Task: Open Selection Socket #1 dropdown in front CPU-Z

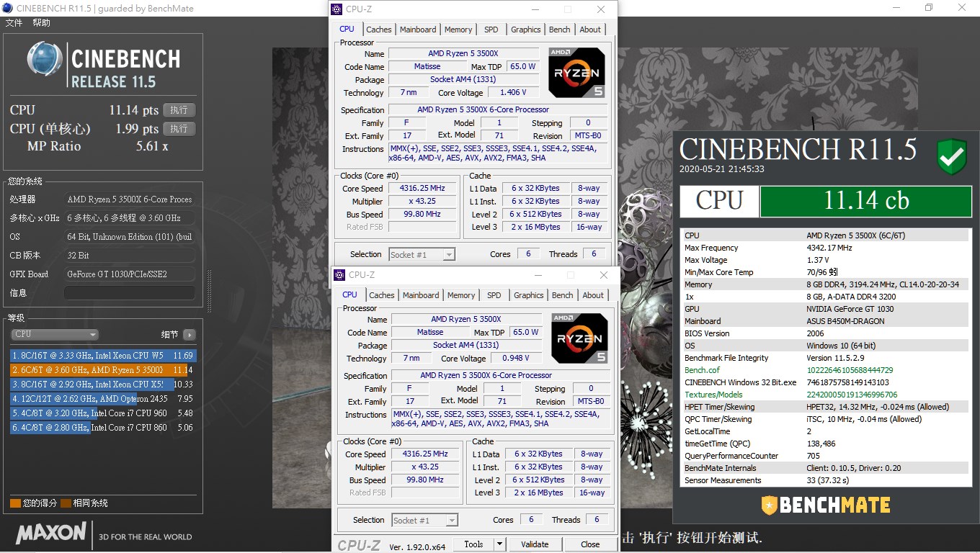Action: (424, 520)
